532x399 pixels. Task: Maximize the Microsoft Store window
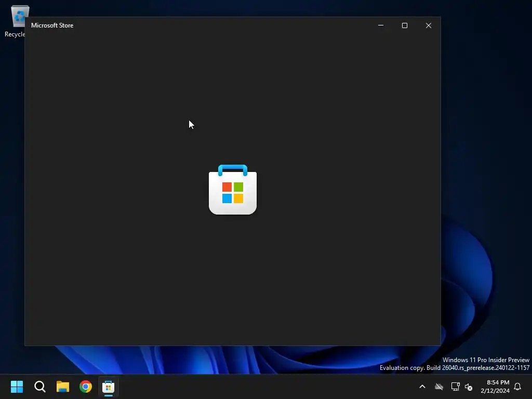point(404,25)
